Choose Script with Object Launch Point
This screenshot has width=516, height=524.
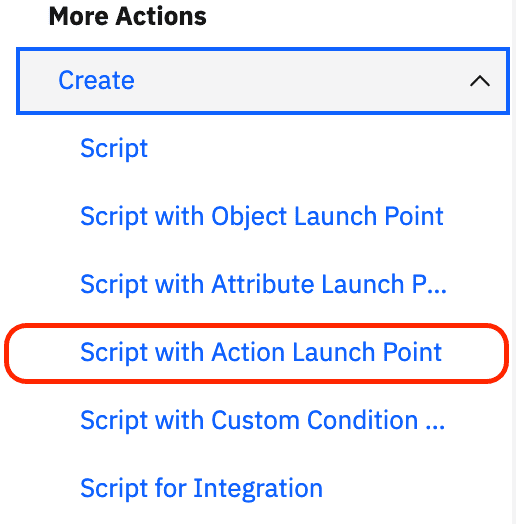262,217
